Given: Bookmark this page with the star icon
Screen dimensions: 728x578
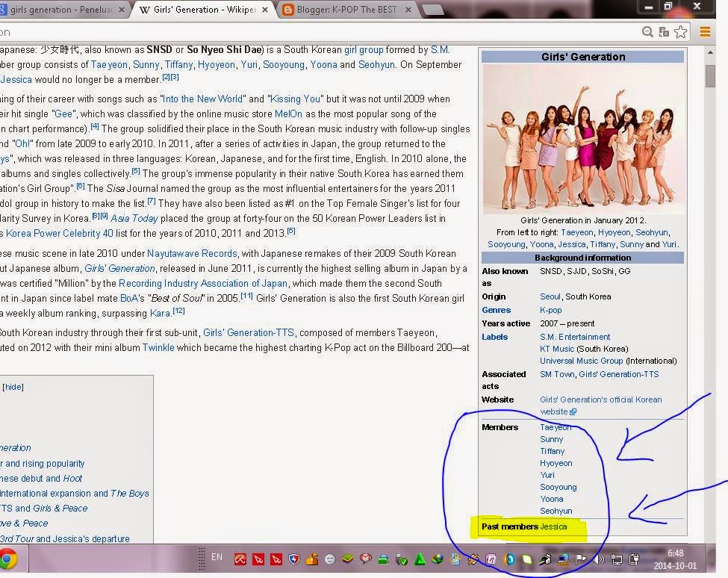Looking at the screenshot, I should tap(681, 31).
